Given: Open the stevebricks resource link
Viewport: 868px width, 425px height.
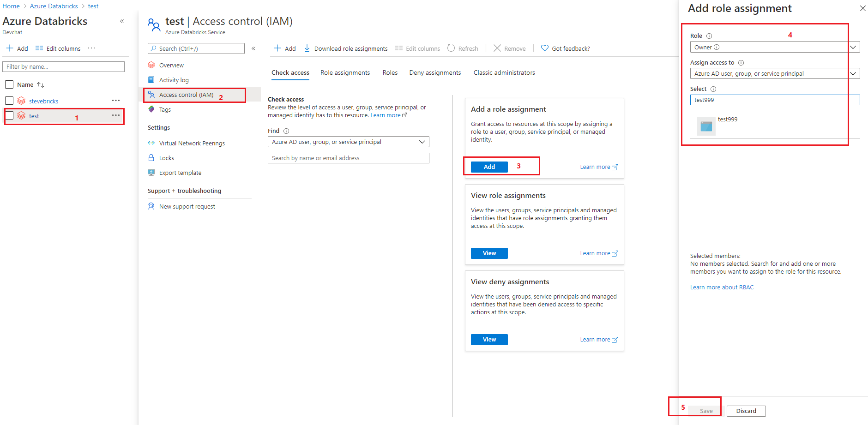Looking at the screenshot, I should click(43, 101).
